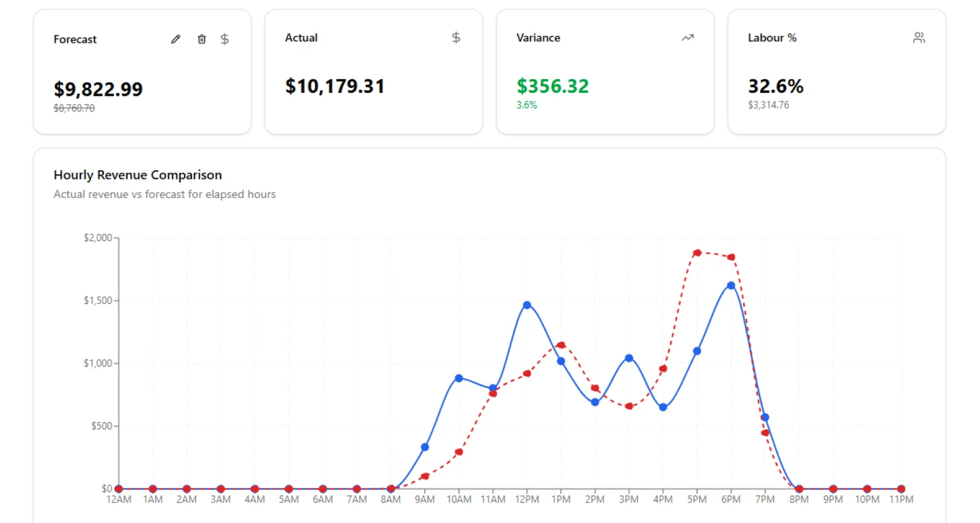The width and height of the screenshot is (980, 523).
Task: Click the 3.6% variance percentage
Action: click(x=526, y=105)
